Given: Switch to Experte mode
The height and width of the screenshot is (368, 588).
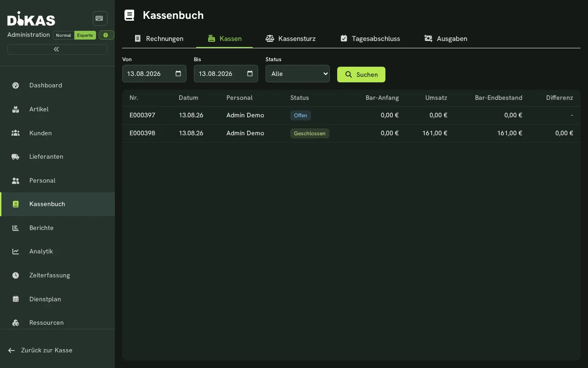Looking at the screenshot, I should tap(85, 35).
